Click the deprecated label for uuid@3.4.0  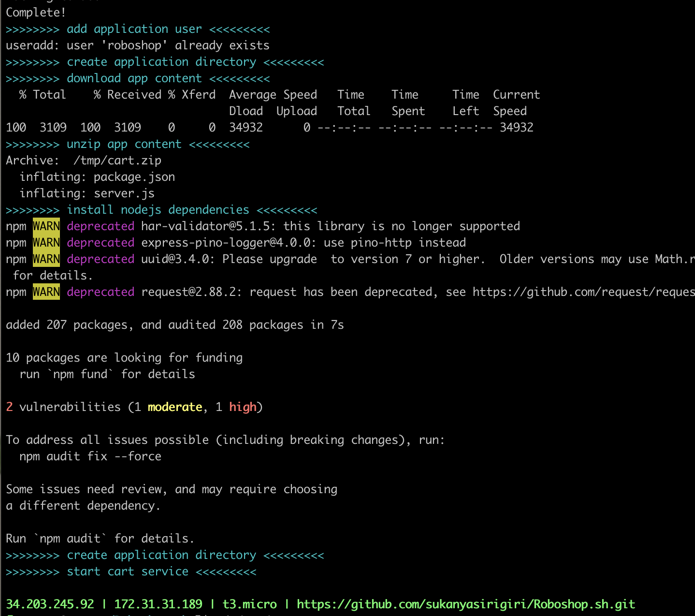click(101, 259)
